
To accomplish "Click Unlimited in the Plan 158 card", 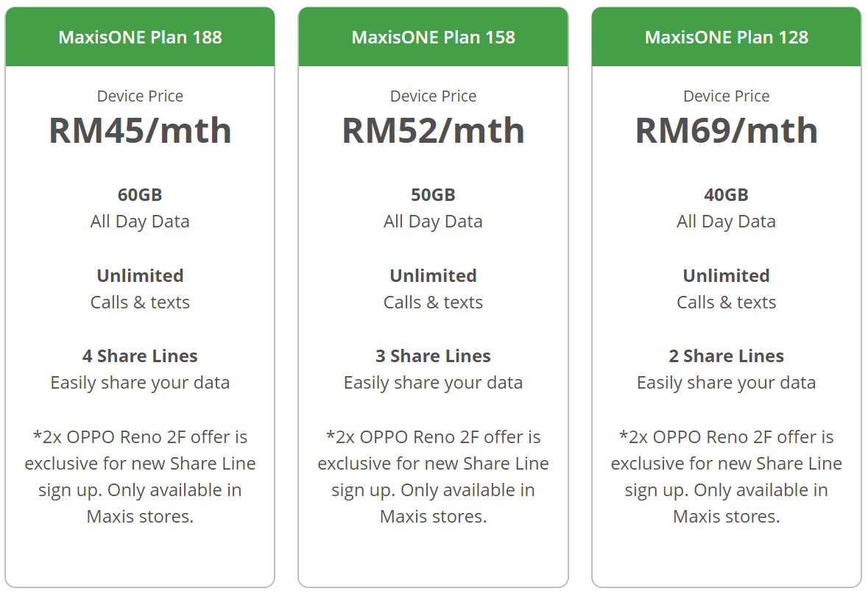I will 433,276.
